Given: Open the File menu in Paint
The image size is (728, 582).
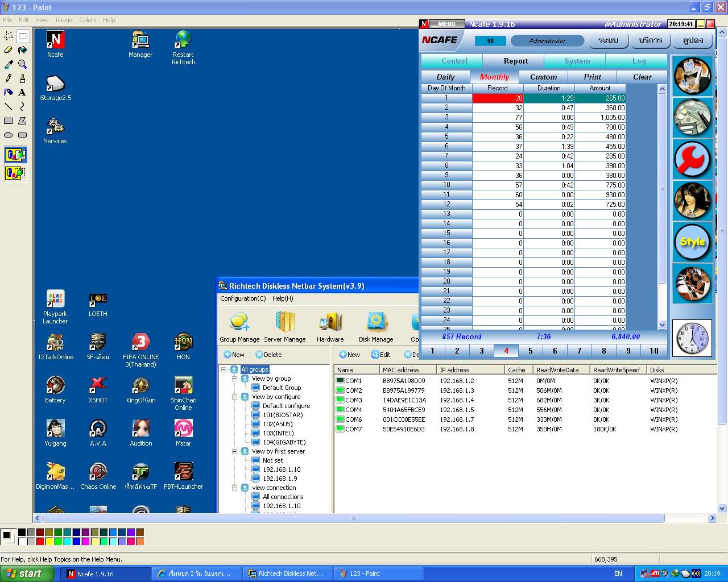Looking at the screenshot, I should tap(7, 20).
